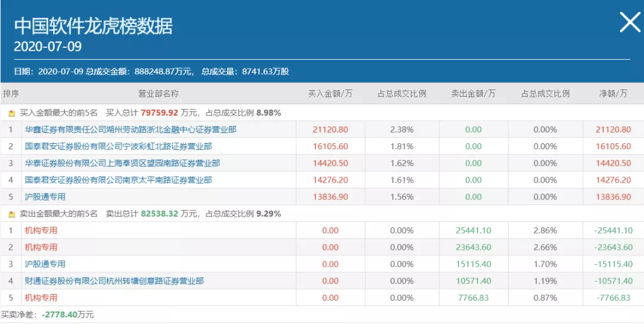Viewport: 644px width, 324px height.
Task: Open 国泰君安宁波彩虹北路证券营业部 link
Action: (x=118, y=146)
